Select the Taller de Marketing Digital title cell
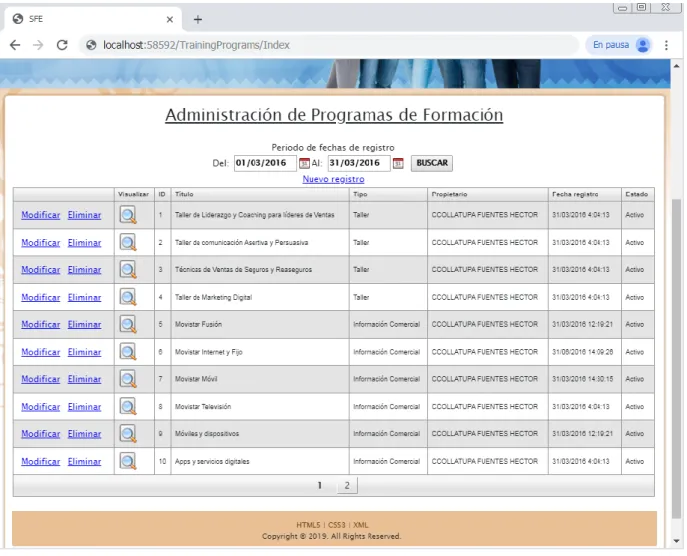 (260, 297)
